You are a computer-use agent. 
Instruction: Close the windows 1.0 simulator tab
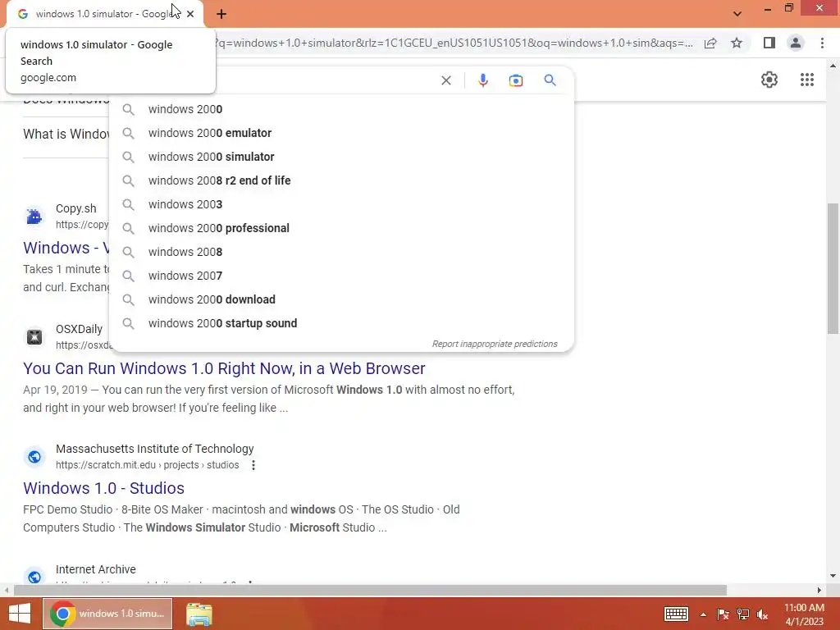tap(190, 14)
